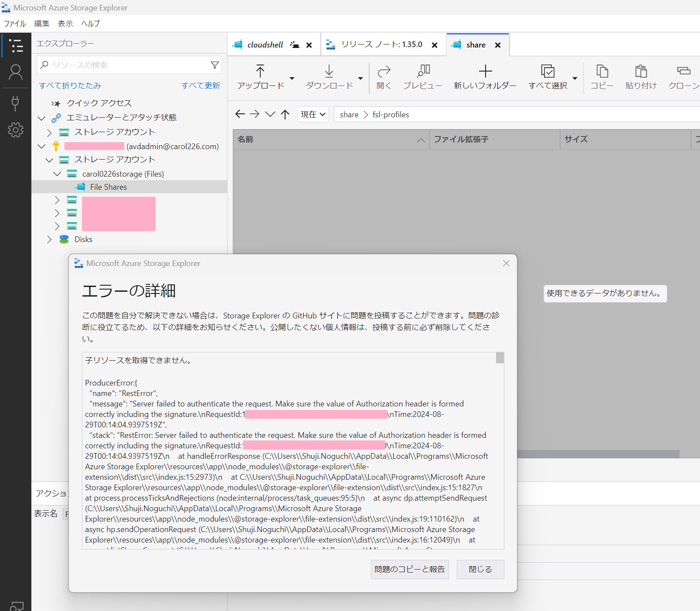This screenshot has height=611, width=700.
Task: Open the 現在 snapshot dropdown
Action: coord(313,114)
